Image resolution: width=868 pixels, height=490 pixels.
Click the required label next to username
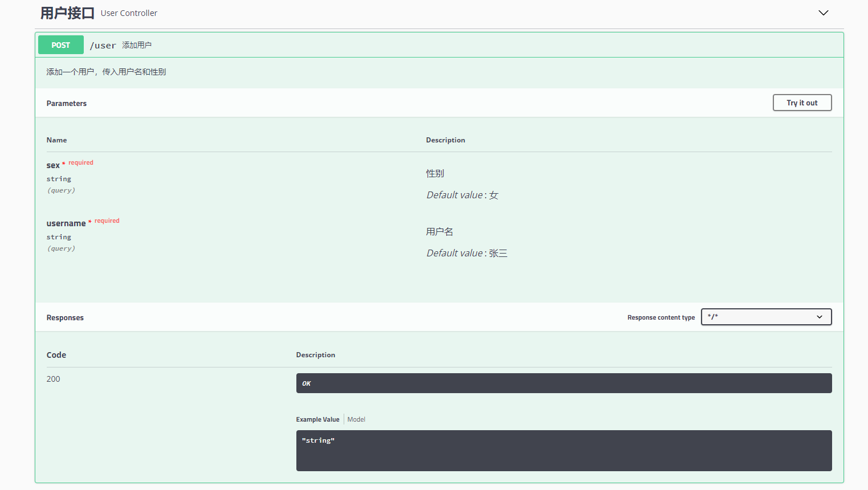(x=107, y=220)
